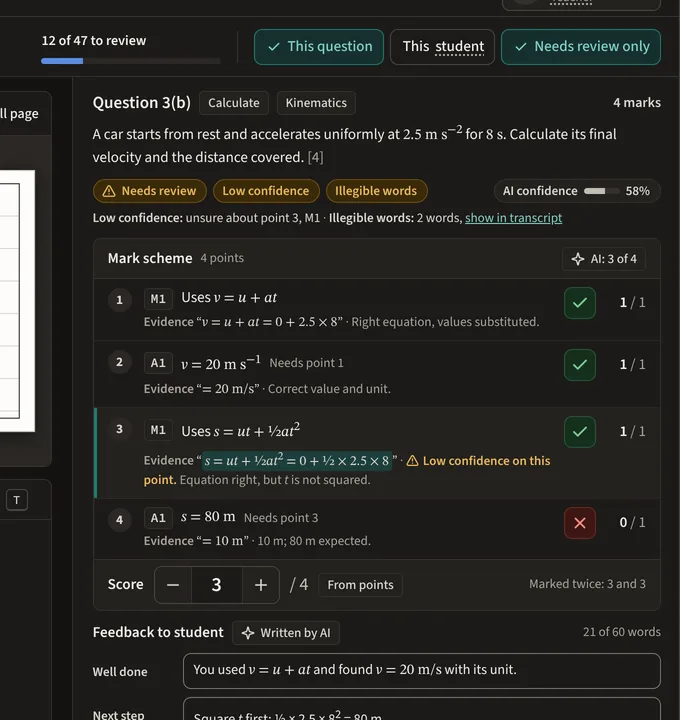The height and width of the screenshot is (720, 680).
Task: Toggle the green tick for point 1
Action: [579, 303]
